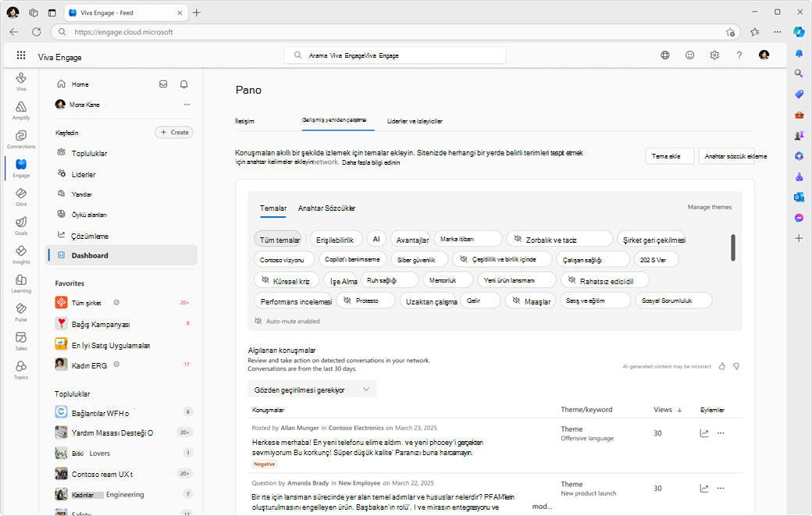Open notifications bell next to Home
812x516 pixels.
point(183,84)
